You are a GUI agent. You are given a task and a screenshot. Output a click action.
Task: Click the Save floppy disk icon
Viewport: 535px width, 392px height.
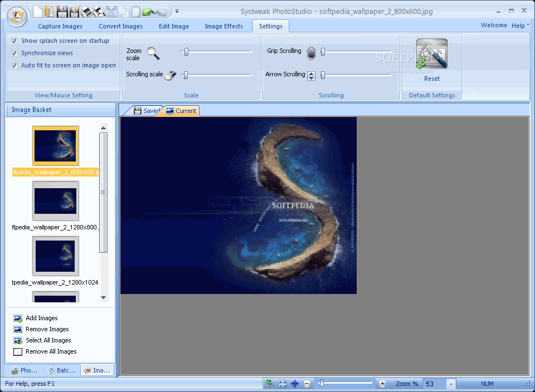pyautogui.click(x=62, y=12)
